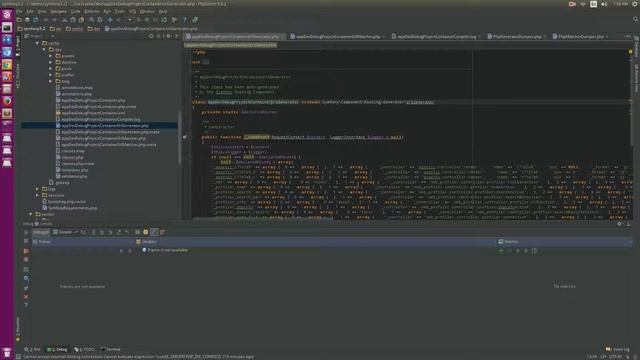The image size is (640, 360).
Task: Open the 3: Find tool window button
Action: coord(33,349)
